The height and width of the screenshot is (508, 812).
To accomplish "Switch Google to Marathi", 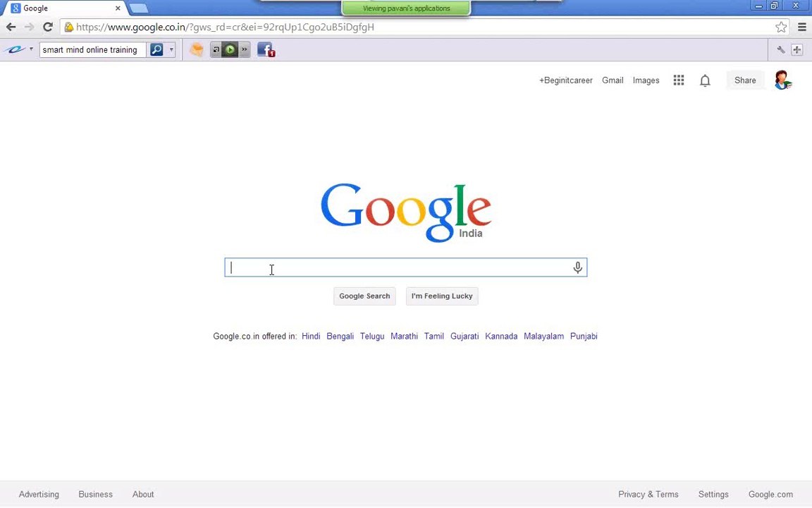I will tap(404, 337).
